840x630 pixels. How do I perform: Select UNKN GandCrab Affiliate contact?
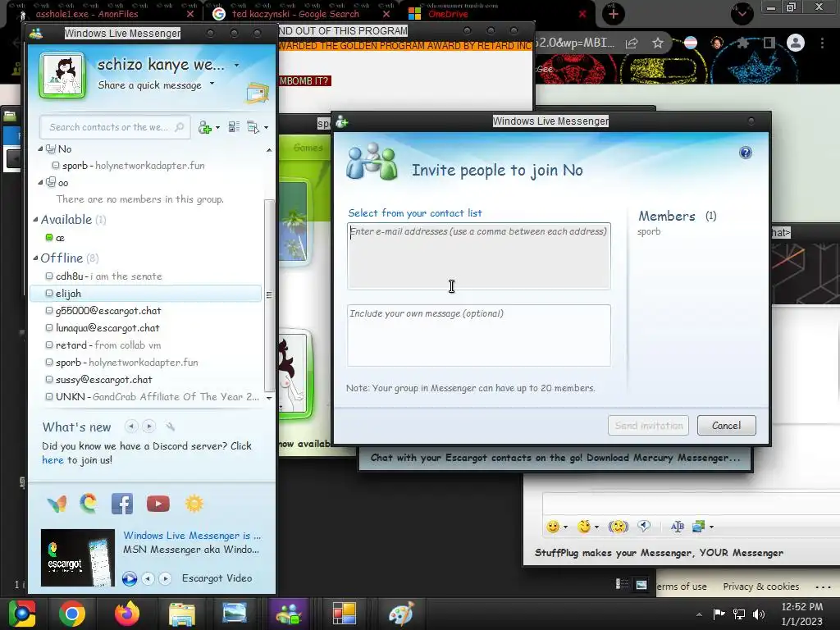152,396
